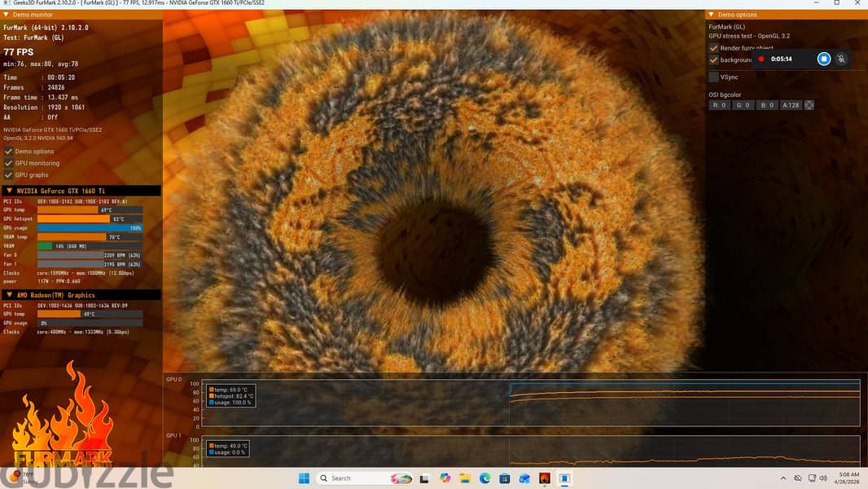Show hidden system tray icons
This screenshot has width=868, height=489.
(783, 478)
